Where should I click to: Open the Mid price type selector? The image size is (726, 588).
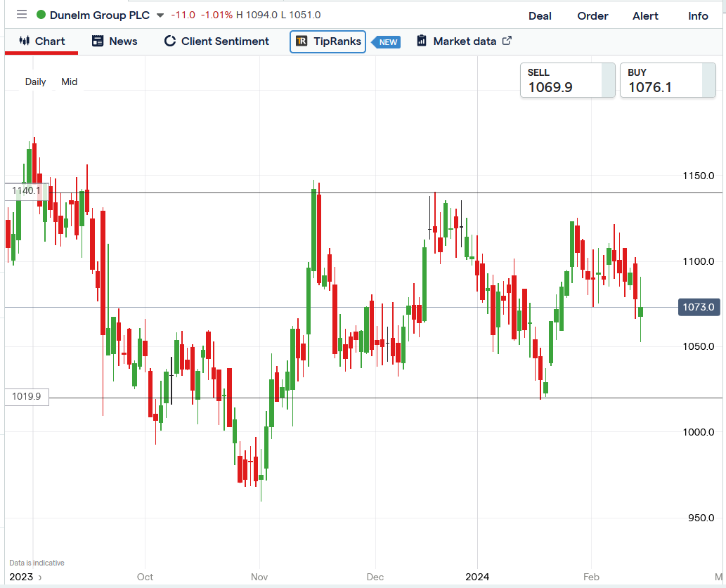click(x=69, y=81)
